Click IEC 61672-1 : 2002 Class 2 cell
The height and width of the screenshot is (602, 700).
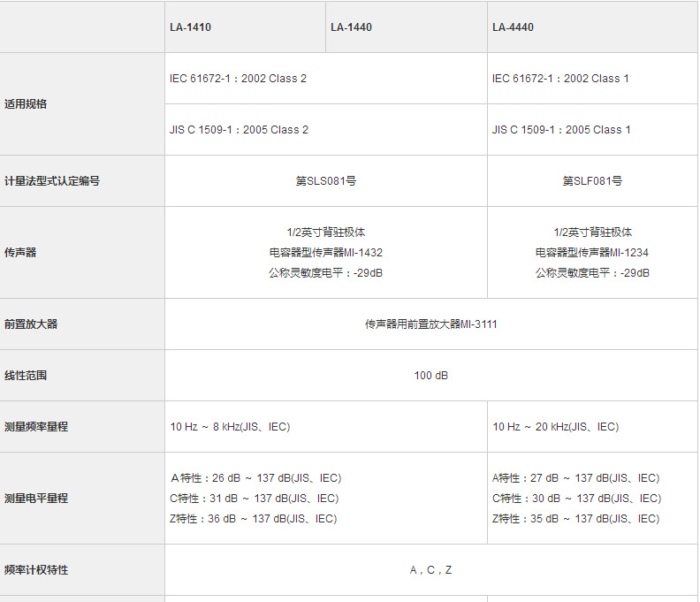(x=326, y=79)
